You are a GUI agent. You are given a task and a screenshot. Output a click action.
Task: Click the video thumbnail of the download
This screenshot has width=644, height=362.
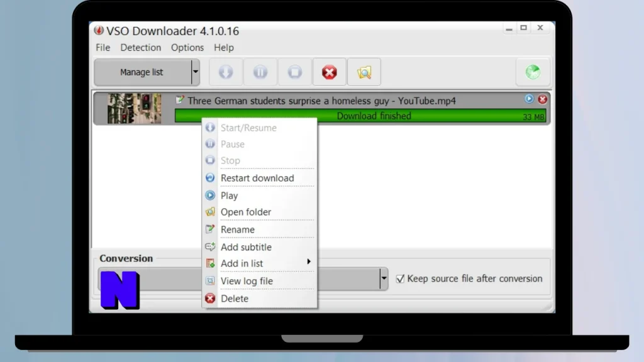pyautogui.click(x=135, y=108)
